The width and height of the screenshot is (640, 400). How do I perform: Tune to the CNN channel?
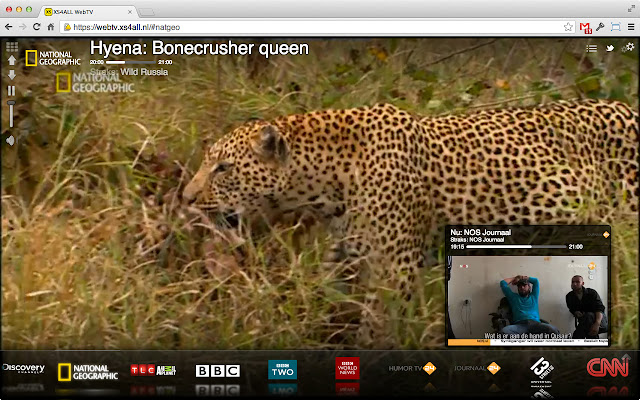coord(607,369)
